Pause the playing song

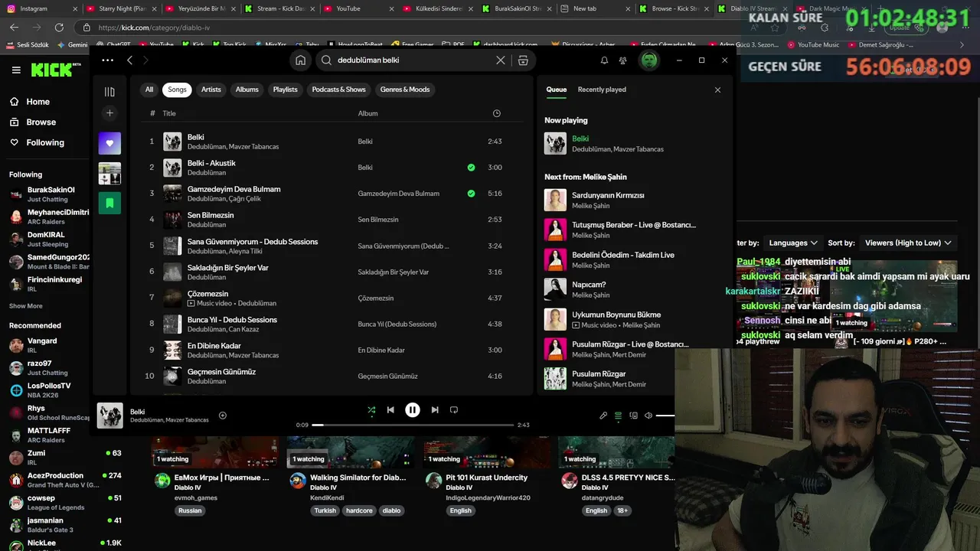coord(413,410)
